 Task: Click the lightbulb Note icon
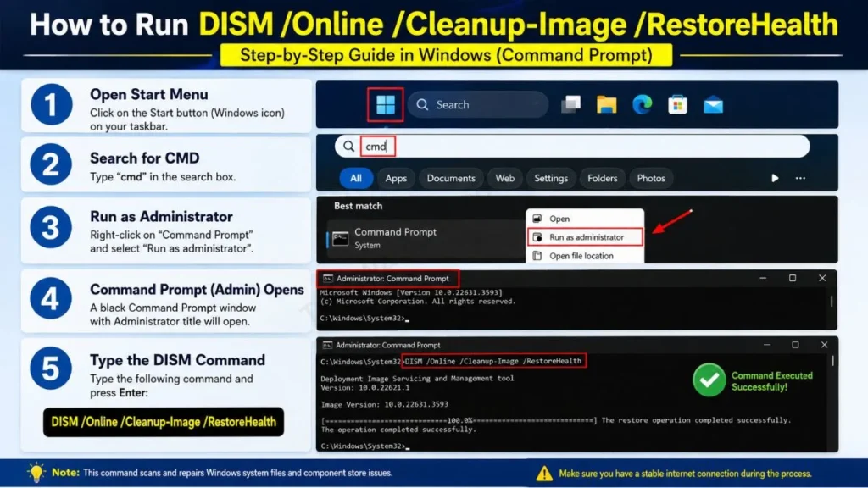point(36,473)
